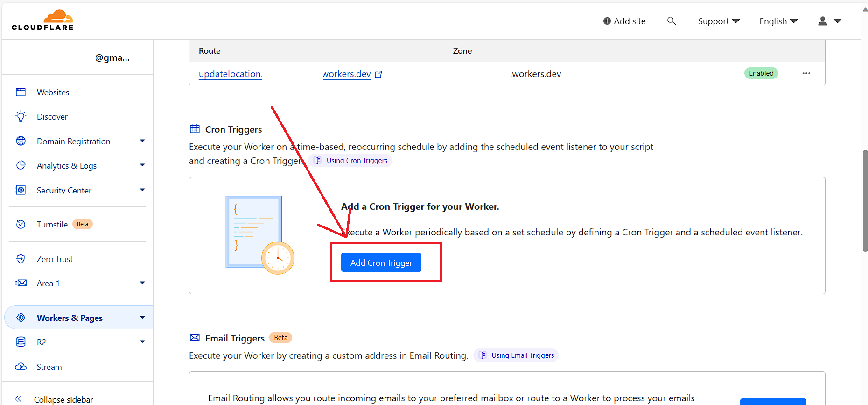The height and width of the screenshot is (405, 868).
Task: Click the Domain Registration globe icon
Action: tap(21, 141)
